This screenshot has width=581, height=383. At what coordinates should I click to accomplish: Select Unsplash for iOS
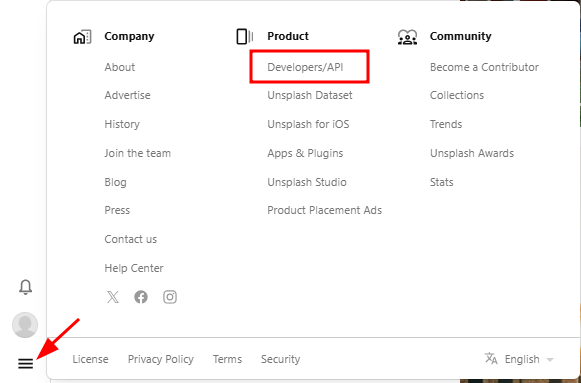(308, 124)
